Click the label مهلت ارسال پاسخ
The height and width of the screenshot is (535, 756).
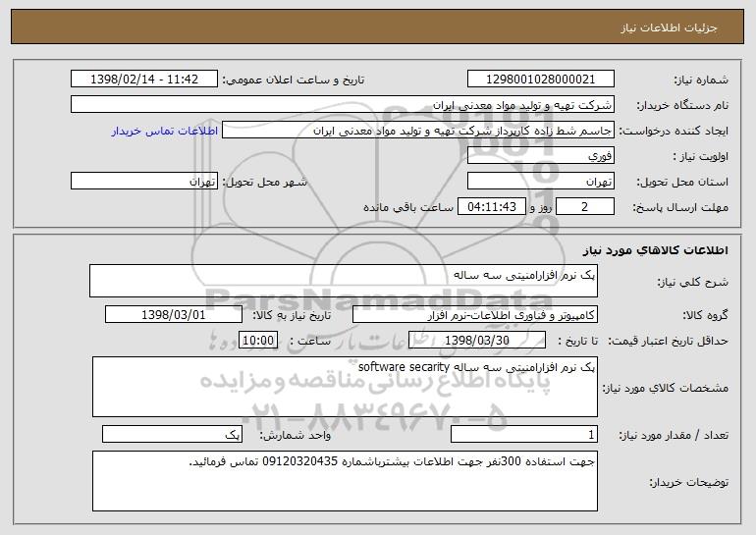(680, 208)
